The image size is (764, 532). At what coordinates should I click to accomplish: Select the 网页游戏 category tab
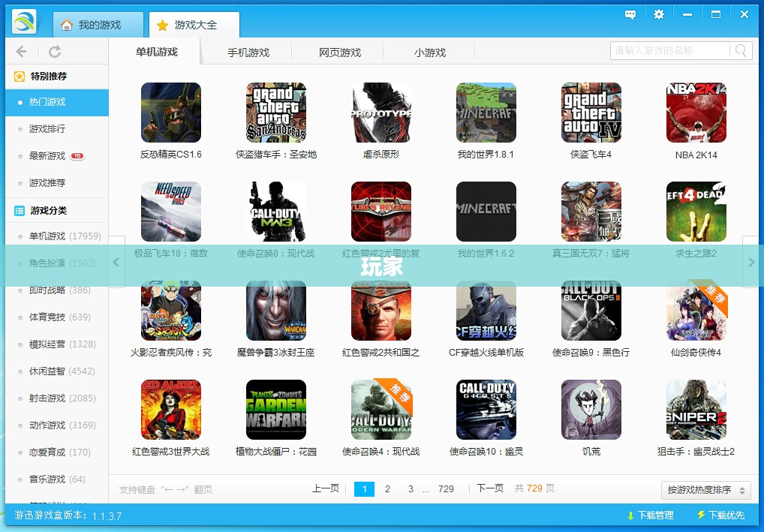coord(340,53)
